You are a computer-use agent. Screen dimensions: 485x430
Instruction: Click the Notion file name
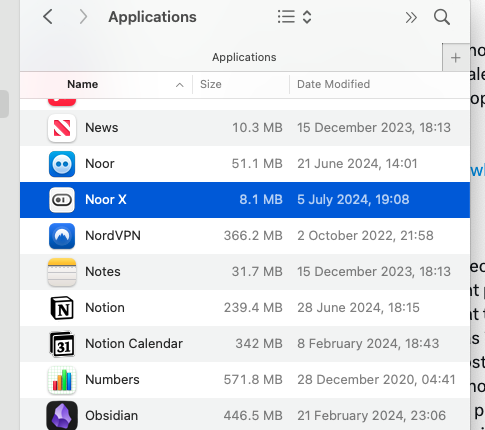pyautogui.click(x=105, y=308)
